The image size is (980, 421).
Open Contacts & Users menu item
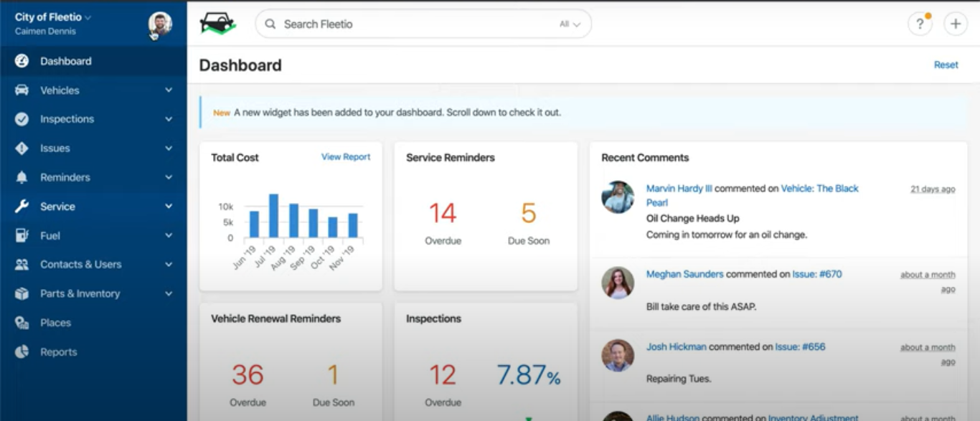tap(80, 265)
